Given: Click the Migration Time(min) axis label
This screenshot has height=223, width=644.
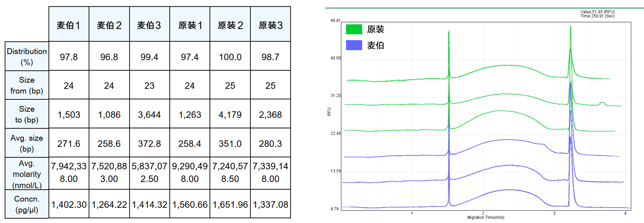Looking at the screenshot, I should tap(486, 217).
